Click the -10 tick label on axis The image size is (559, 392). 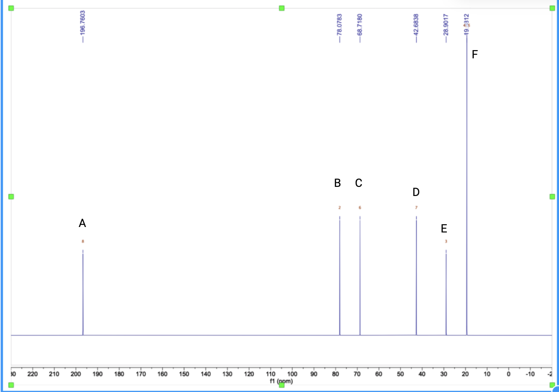pyautogui.click(x=529, y=375)
